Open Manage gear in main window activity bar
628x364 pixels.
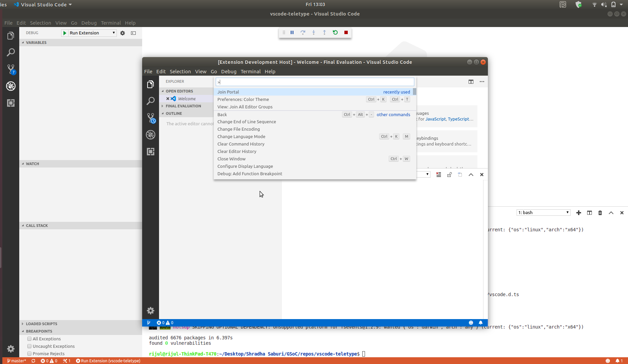pos(11,348)
